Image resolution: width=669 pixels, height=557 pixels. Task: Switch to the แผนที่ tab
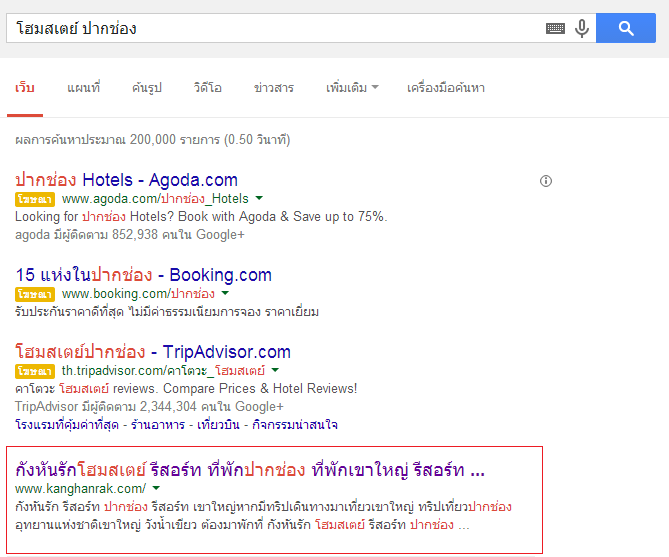[83, 88]
